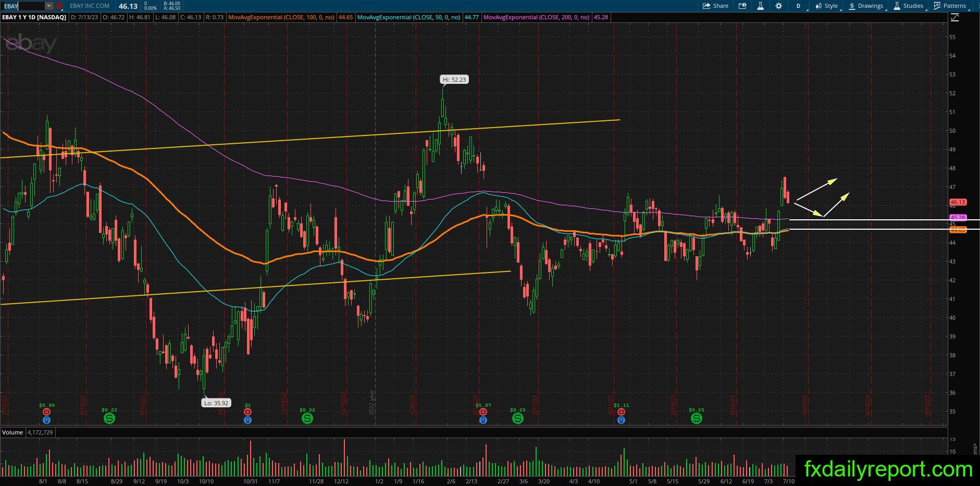980x486 pixels.
Task: Click the EBAY INC COM company name
Action: tap(90, 6)
